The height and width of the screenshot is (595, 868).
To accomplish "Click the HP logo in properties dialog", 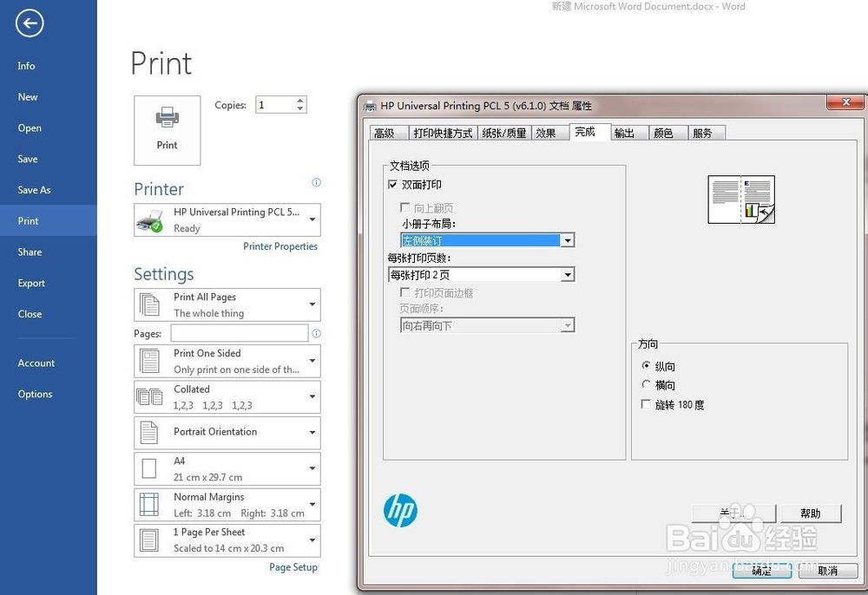I will (400, 510).
